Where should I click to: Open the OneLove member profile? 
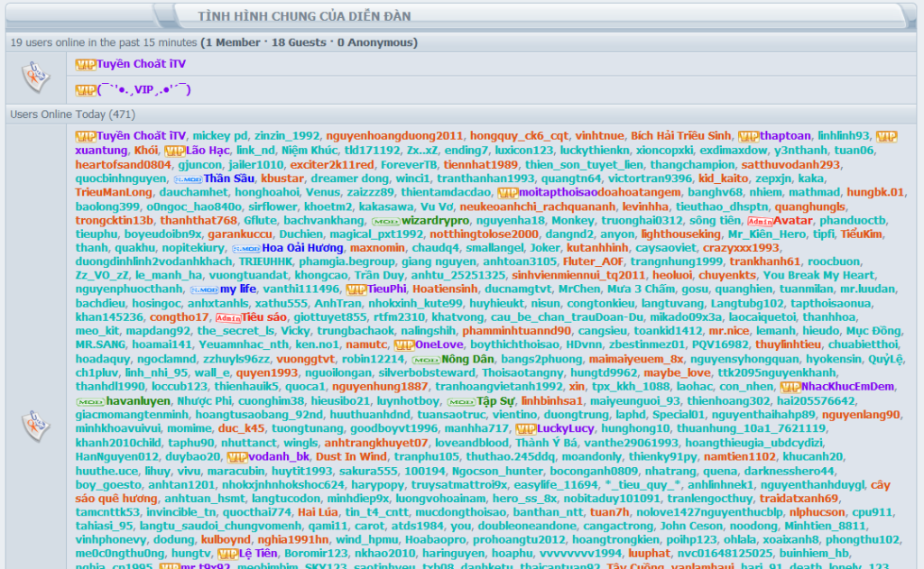click(439, 344)
